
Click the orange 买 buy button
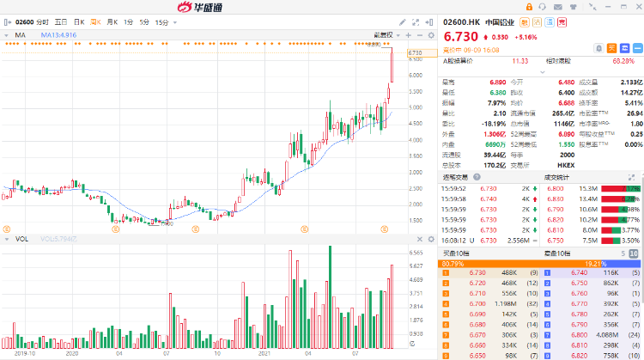point(611,48)
